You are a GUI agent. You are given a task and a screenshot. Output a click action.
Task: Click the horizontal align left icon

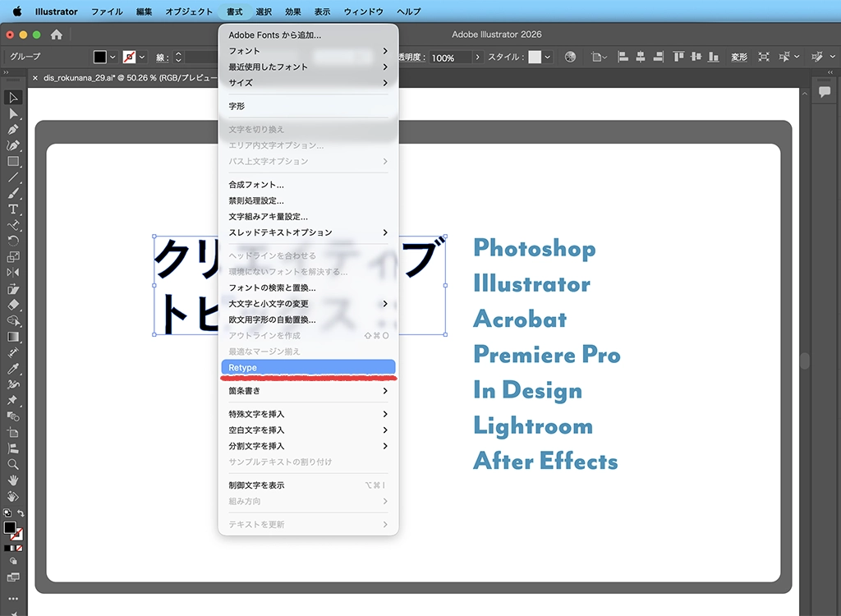[x=623, y=57]
